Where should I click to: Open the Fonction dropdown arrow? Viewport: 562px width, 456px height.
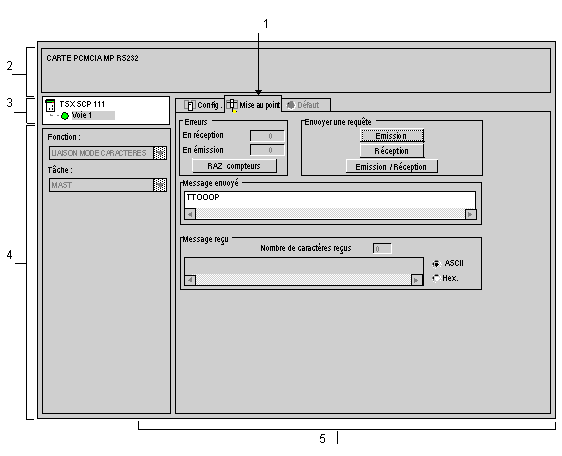tap(160, 153)
